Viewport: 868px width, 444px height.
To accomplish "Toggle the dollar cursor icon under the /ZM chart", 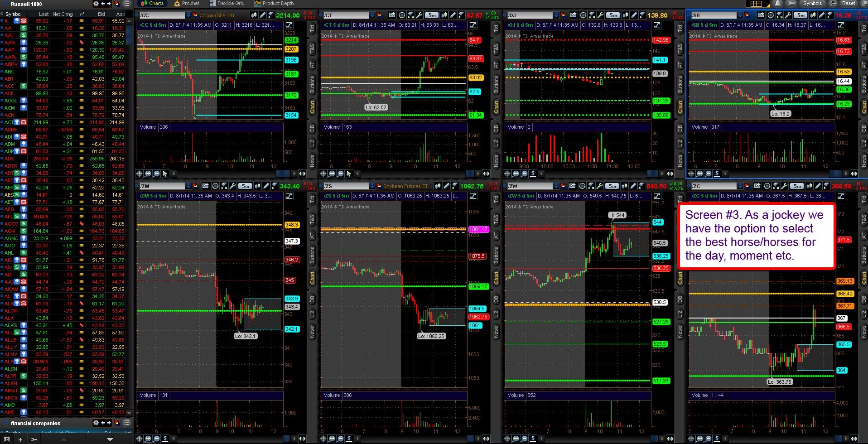I will tap(165, 439).
